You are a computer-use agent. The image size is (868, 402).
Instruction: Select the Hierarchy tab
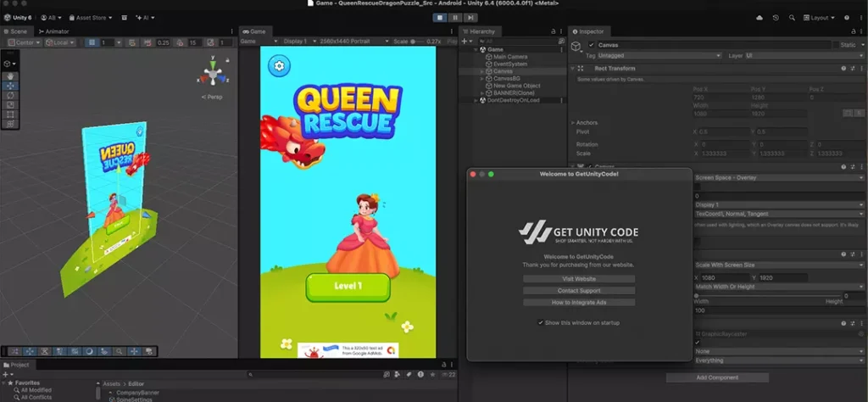(479, 31)
